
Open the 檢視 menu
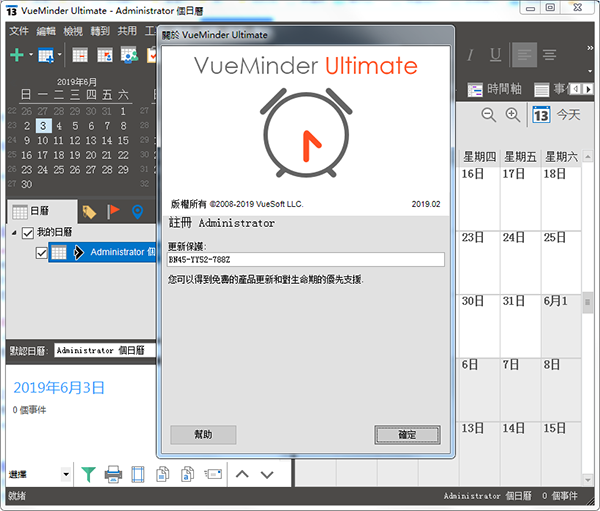pyautogui.click(x=73, y=31)
